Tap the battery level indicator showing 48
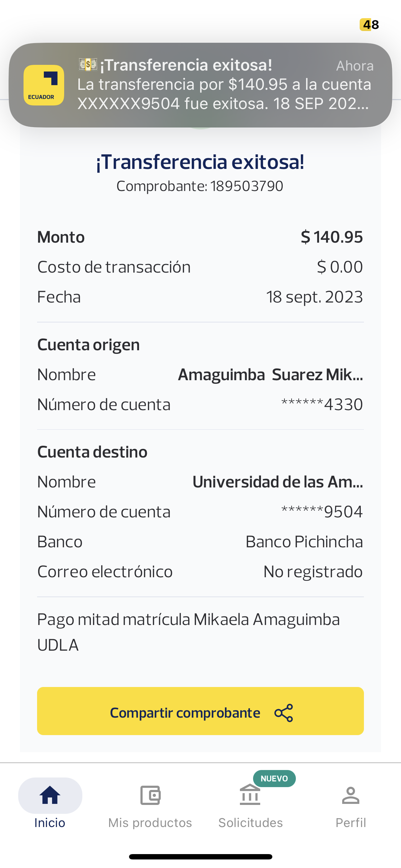 [x=369, y=25]
